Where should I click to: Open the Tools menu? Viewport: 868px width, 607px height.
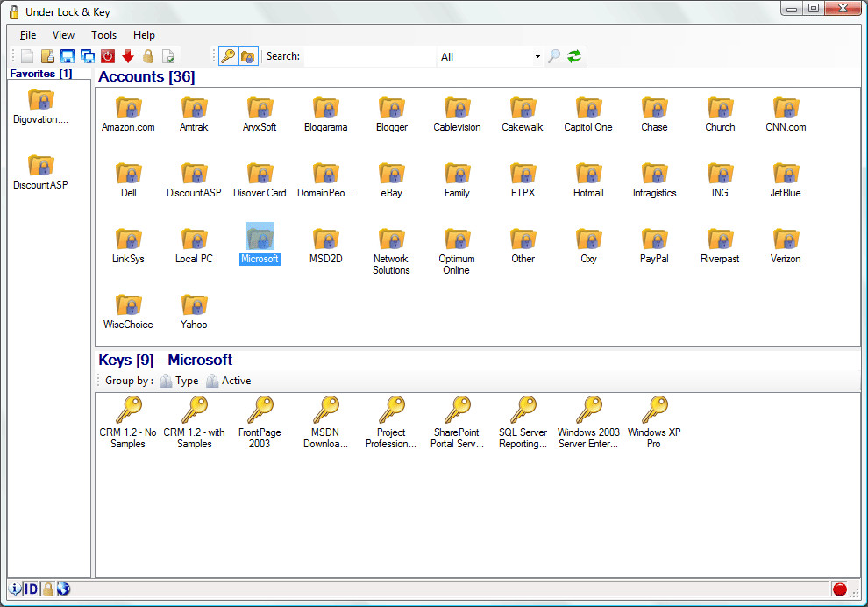click(103, 35)
